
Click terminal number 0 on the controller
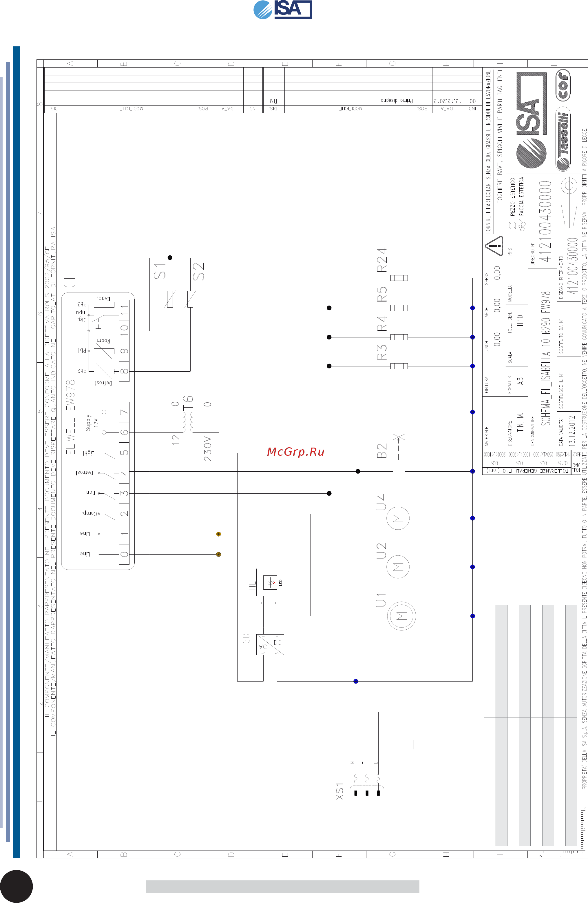(124, 554)
